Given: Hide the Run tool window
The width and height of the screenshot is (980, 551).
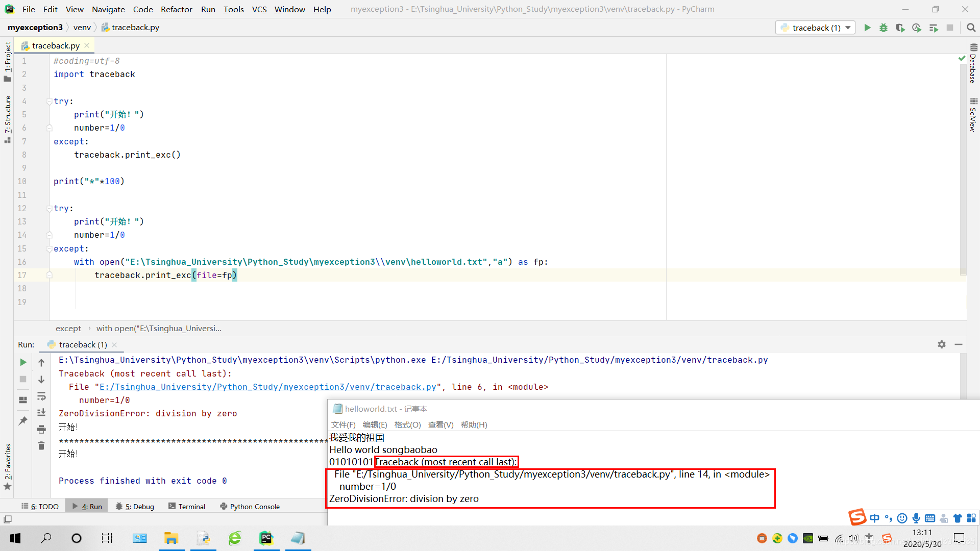Looking at the screenshot, I should tap(959, 344).
